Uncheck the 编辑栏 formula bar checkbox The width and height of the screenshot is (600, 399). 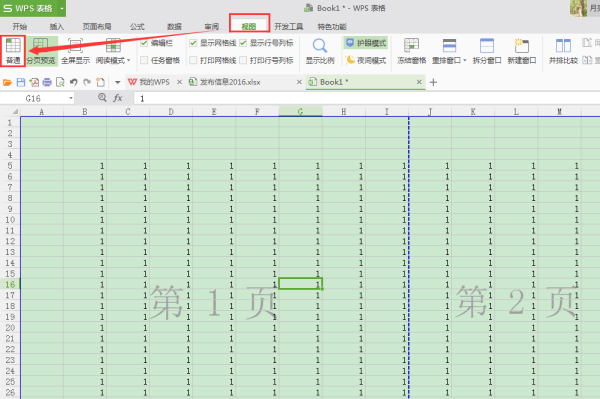tap(144, 43)
